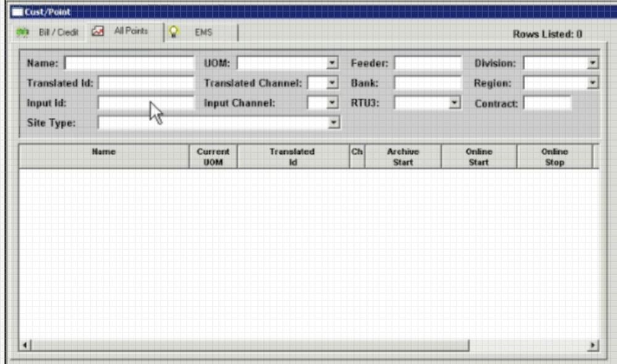This screenshot has height=364, width=617.
Task: Expand the Region dropdown
Action: pos(592,83)
